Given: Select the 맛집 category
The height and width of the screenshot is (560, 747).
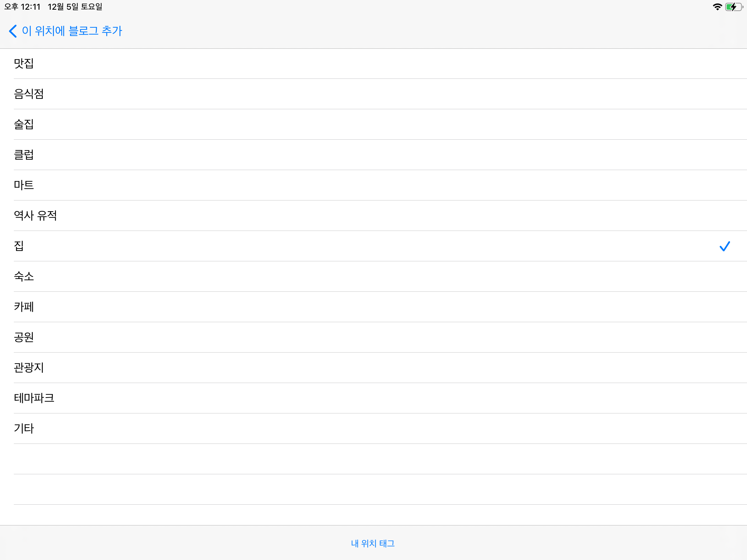Looking at the screenshot, I should [24, 64].
